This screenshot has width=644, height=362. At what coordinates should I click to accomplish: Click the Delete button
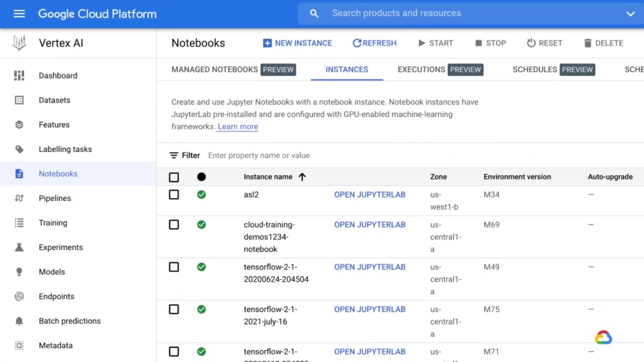(603, 43)
